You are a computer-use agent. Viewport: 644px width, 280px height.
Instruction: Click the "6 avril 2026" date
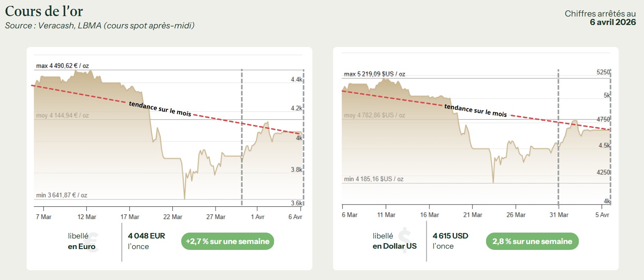coord(613,22)
